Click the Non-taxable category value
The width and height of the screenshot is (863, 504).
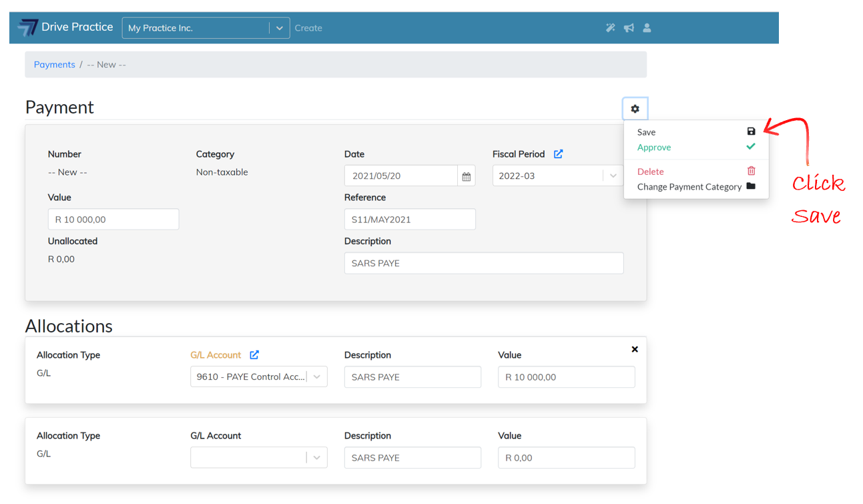pos(222,172)
